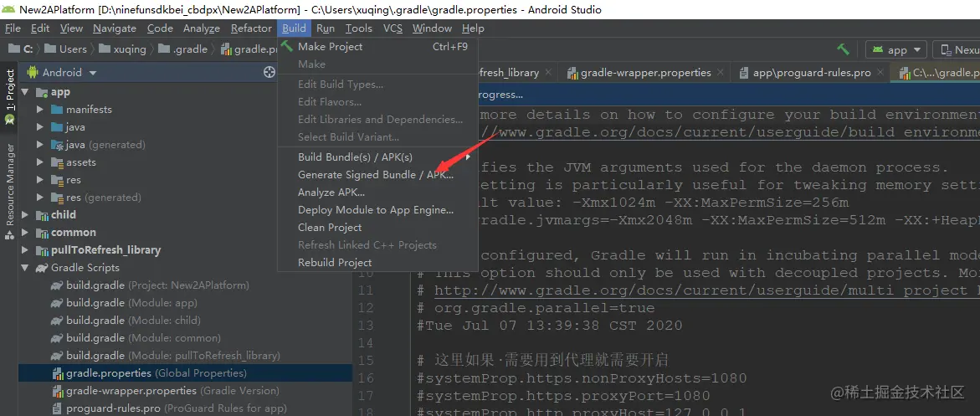This screenshot has width=980, height=416.
Task: Click the locate target crosshair icon
Action: (x=269, y=73)
